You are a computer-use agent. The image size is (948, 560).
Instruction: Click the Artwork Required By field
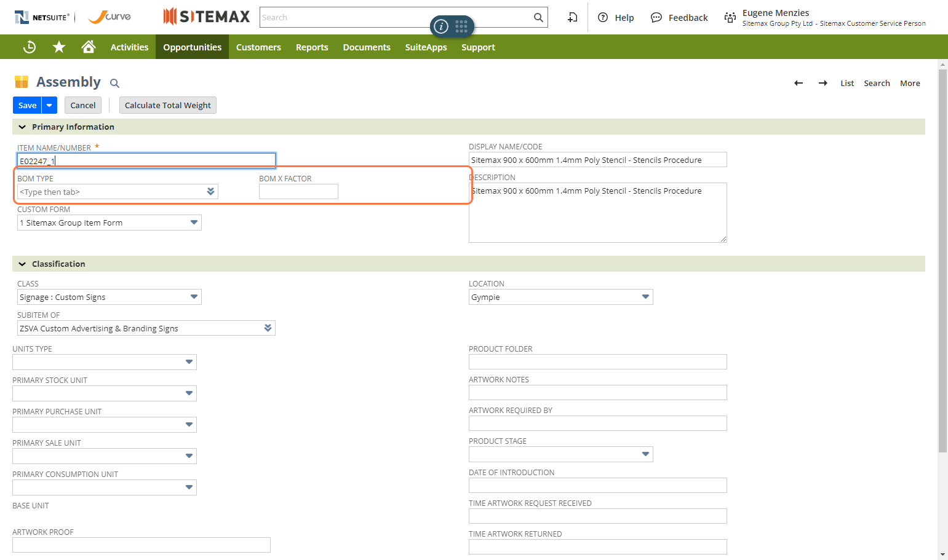[x=598, y=423]
